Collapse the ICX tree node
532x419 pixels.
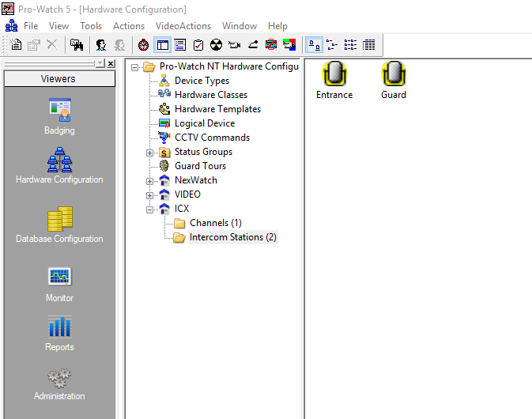tap(149, 209)
